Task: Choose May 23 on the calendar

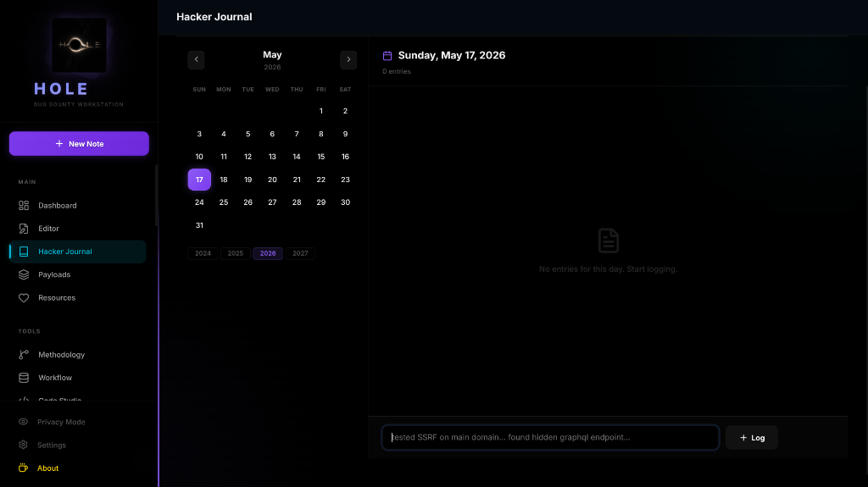Action: pyautogui.click(x=346, y=180)
